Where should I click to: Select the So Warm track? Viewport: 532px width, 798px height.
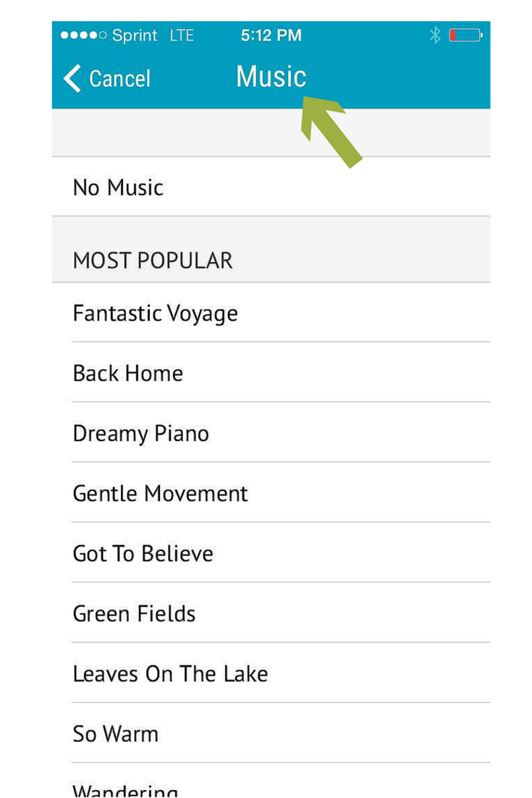[x=271, y=733]
